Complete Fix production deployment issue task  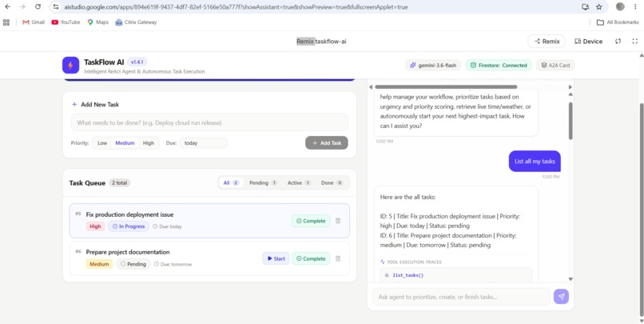(x=311, y=221)
